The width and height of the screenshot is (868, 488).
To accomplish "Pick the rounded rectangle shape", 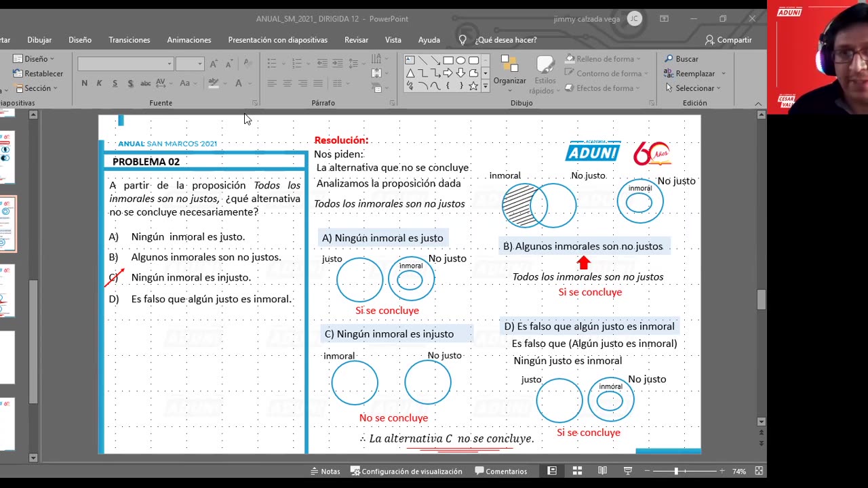I will point(473,60).
